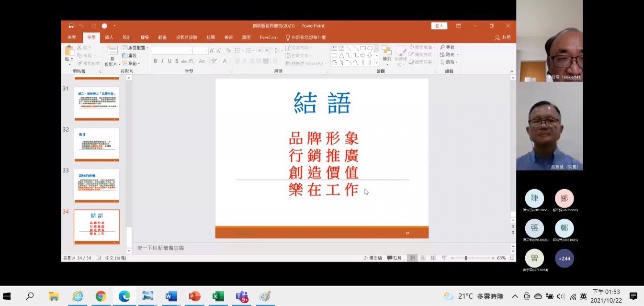The image size is (644, 306).
Task: Open the Layout (版面配置) dropdown
Action: point(135,48)
